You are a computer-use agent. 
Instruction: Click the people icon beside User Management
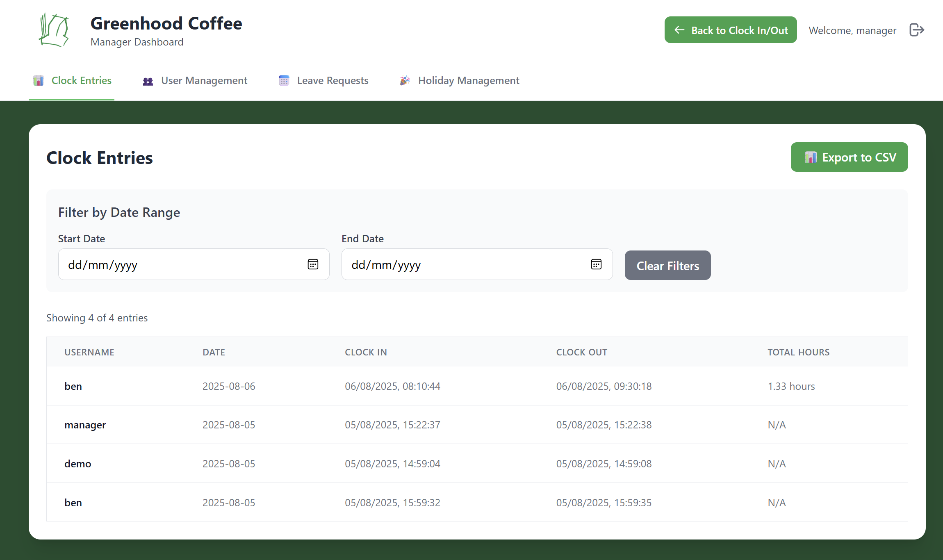(147, 80)
